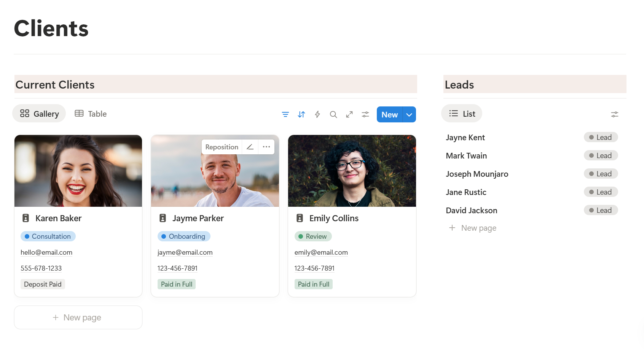Click edit pencil icon on Jayme's cover
The image size is (644, 355).
click(x=250, y=147)
